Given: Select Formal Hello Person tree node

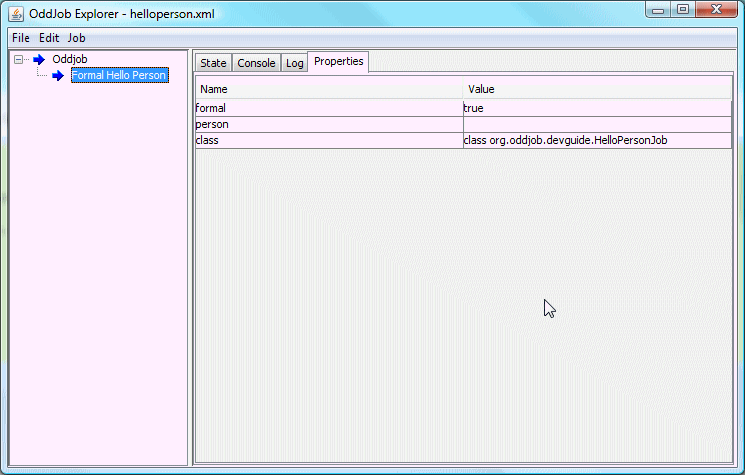Looking at the screenshot, I should [118, 76].
